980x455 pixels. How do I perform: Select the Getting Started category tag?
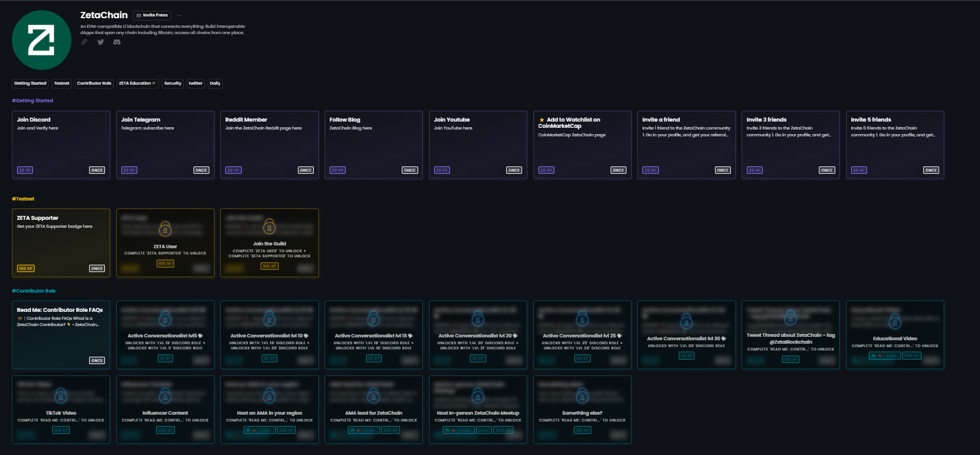(30, 84)
